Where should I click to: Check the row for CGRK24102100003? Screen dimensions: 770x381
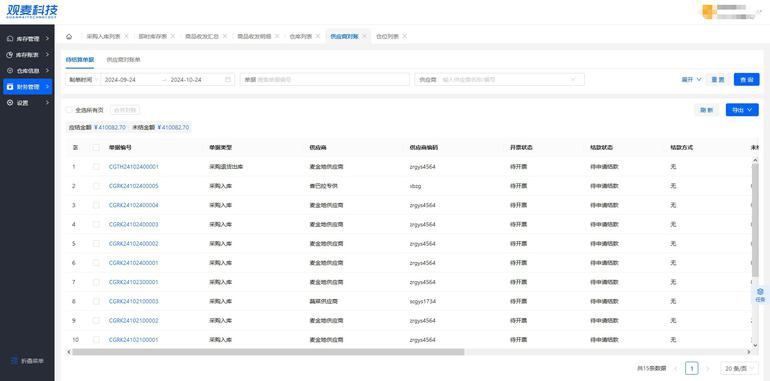[96, 301]
